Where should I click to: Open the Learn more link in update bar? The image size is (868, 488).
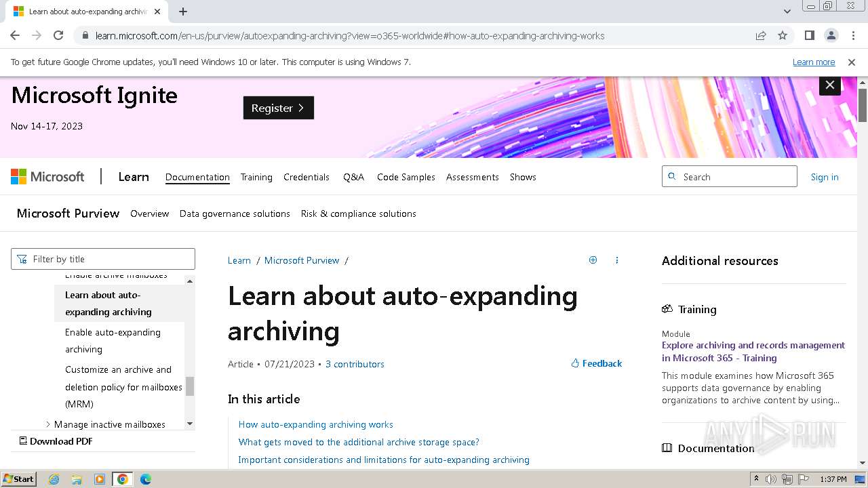(x=814, y=62)
